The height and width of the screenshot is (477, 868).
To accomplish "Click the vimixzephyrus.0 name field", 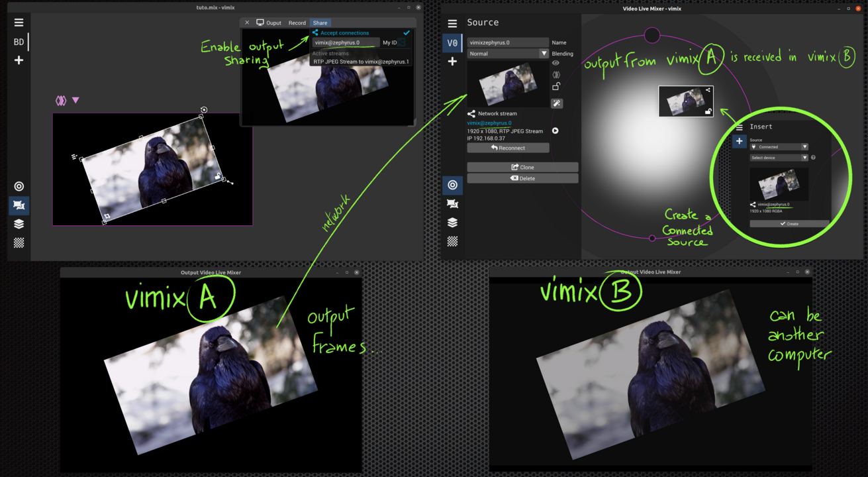I will pos(507,42).
